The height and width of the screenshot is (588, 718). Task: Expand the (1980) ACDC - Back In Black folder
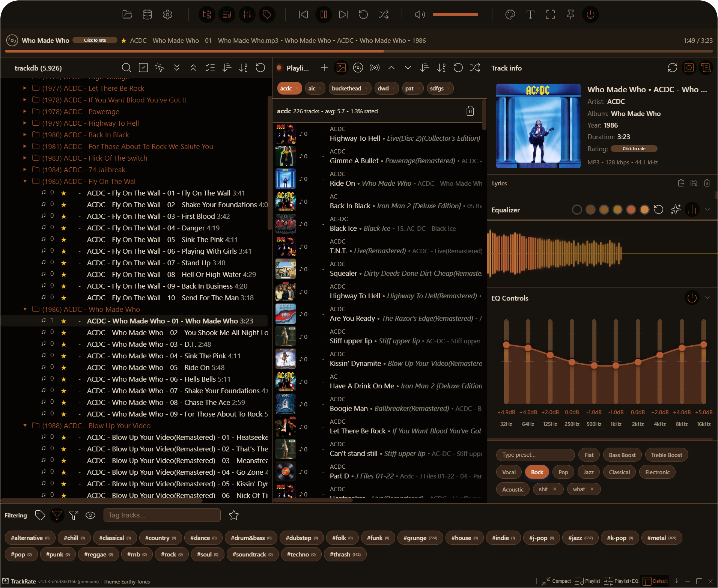point(25,135)
